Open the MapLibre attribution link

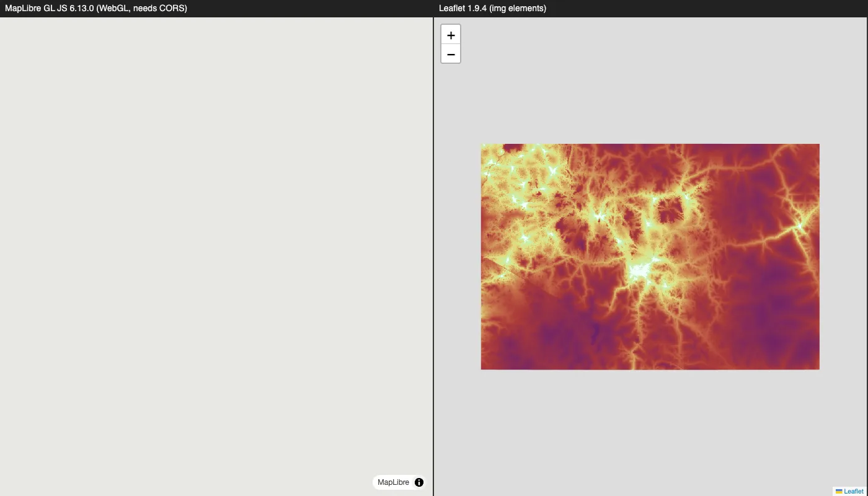tap(393, 482)
